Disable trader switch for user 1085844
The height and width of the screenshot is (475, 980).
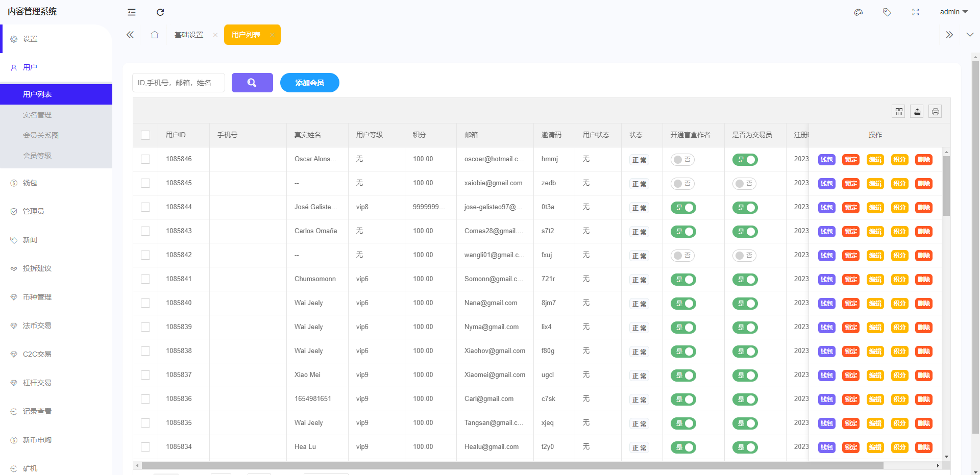click(x=745, y=208)
